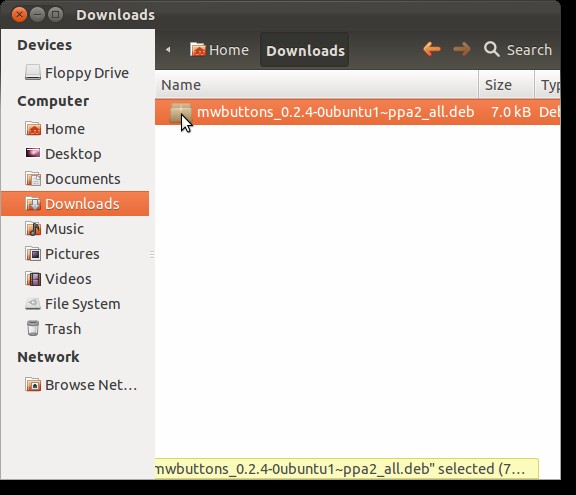Click the magnifier Search icon

click(492, 49)
